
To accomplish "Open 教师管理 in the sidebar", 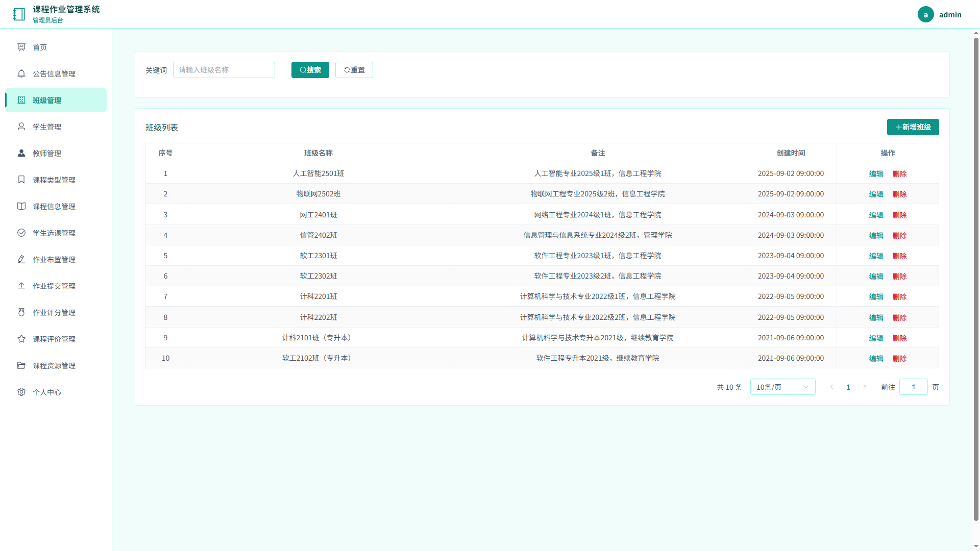I will [56, 153].
